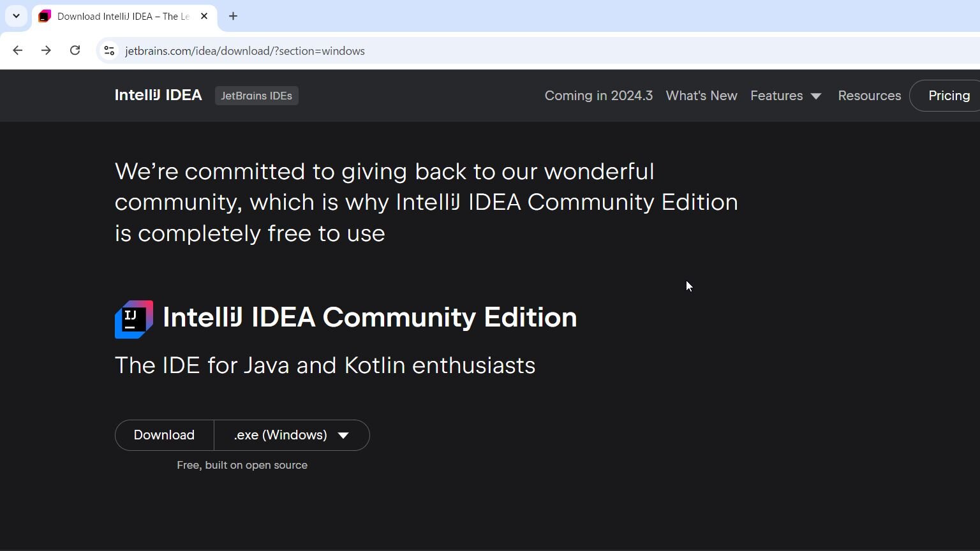This screenshot has height=551, width=980.
Task: Click the Pricing button
Action: click(x=948, y=96)
